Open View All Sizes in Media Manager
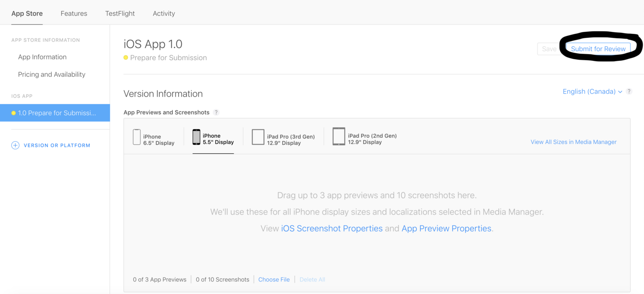 (573, 142)
